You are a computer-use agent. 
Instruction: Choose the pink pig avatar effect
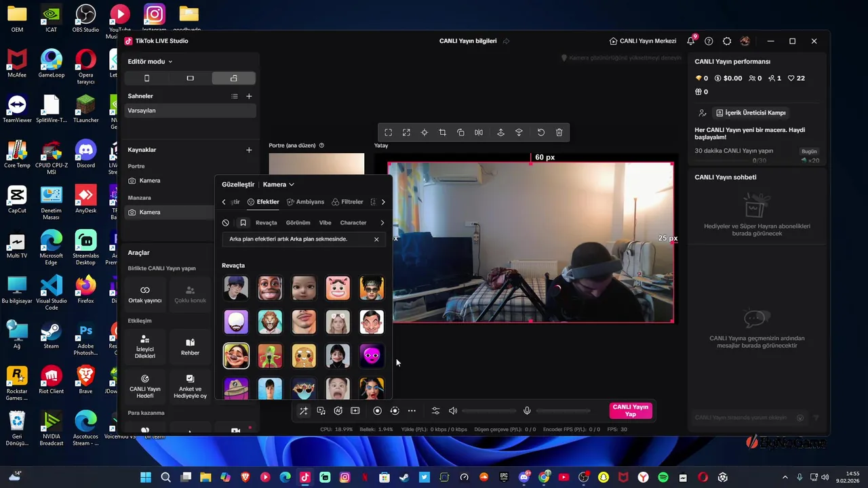(338, 288)
